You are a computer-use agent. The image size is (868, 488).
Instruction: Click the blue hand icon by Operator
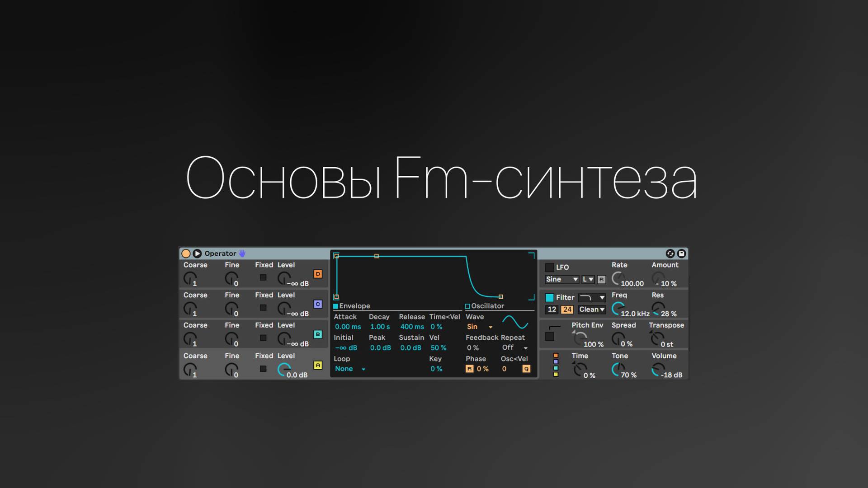point(242,253)
